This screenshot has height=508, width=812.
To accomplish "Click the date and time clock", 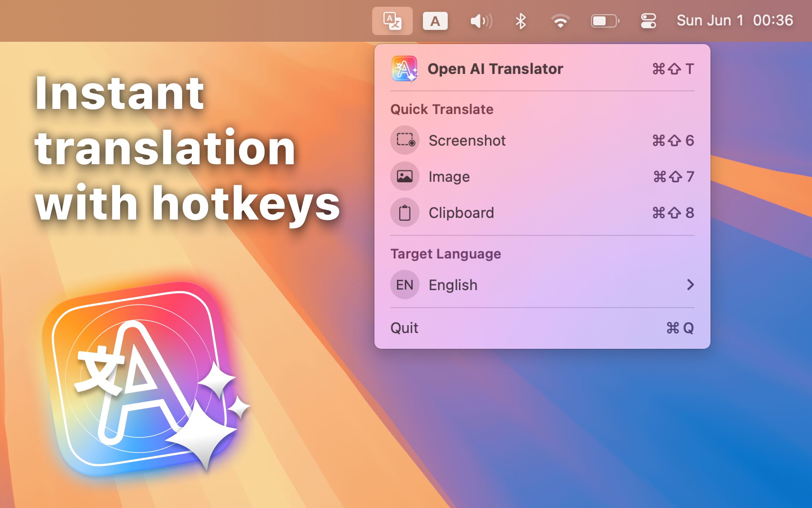I will click(735, 21).
